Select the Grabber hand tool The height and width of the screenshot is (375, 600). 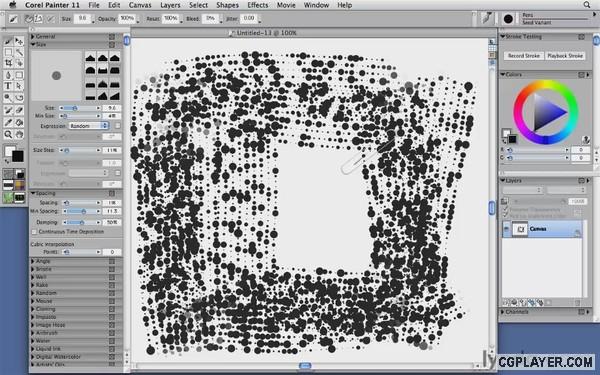click(19, 134)
